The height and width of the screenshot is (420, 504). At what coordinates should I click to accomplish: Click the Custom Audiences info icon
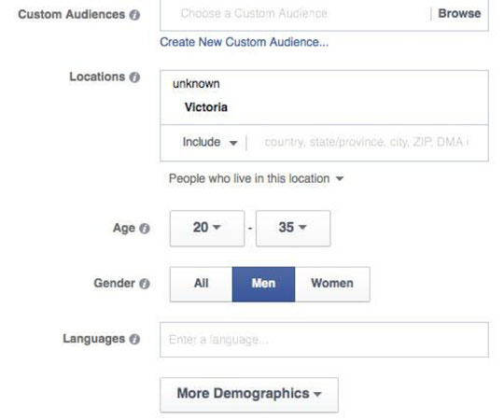click(134, 15)
